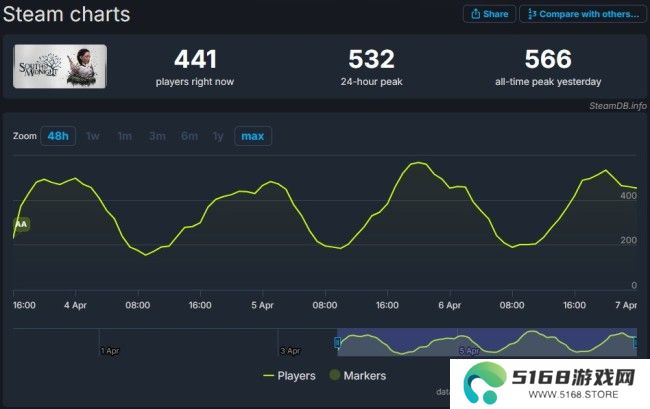Click the 6 Apr axis label
Image resolution: width=650 pixels, height=409 pixels.
(x=450, y=305)
